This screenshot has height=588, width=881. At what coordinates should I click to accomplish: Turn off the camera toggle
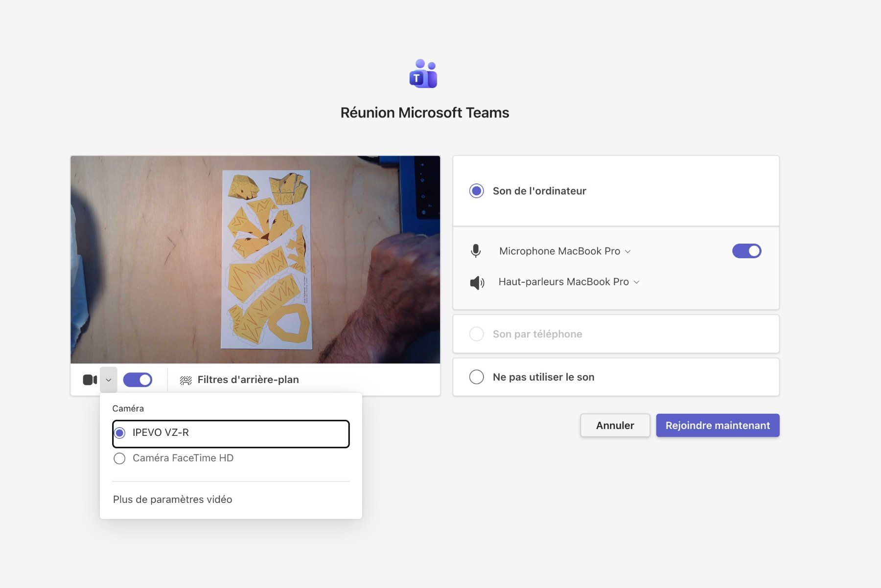[138, 380]
